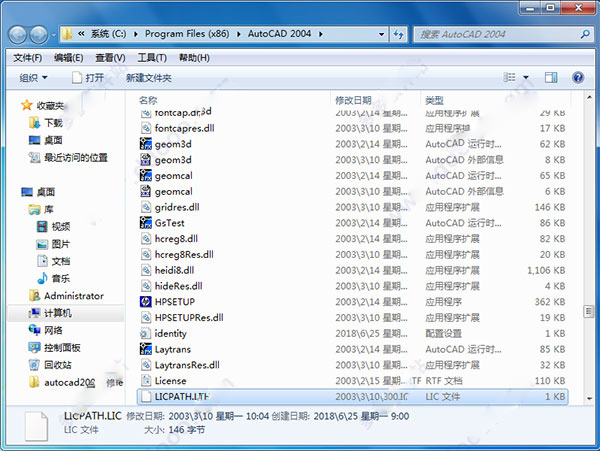This screenshot has width=600, height=451.
Task: Select the HPSETUP application icon
Action: point(145,302)
